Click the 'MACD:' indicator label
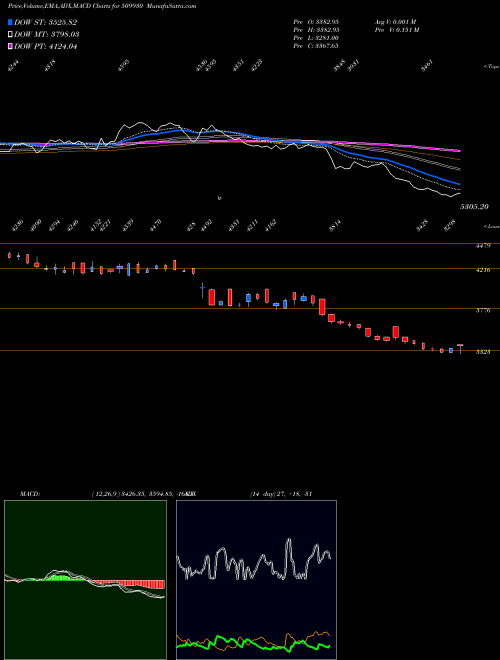The image size is (500, 660). 29,493
